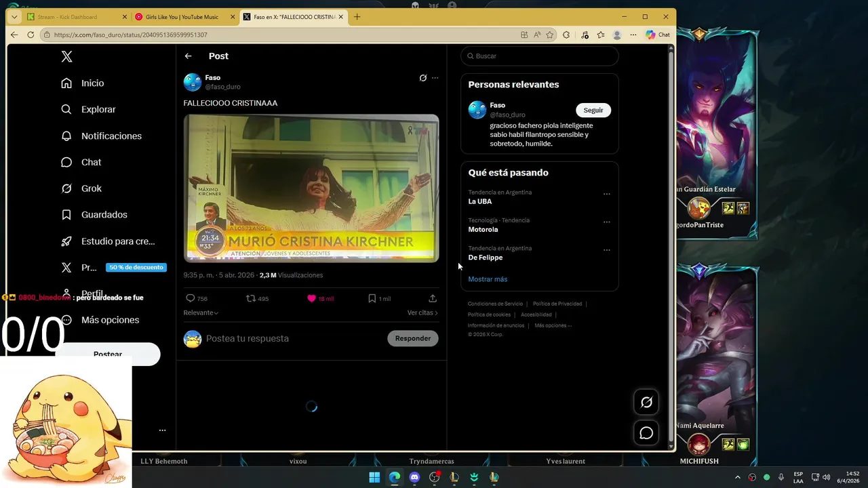Open OBS from the taskbar
Viewport: 868px width, 488px height.
[435, 477]
